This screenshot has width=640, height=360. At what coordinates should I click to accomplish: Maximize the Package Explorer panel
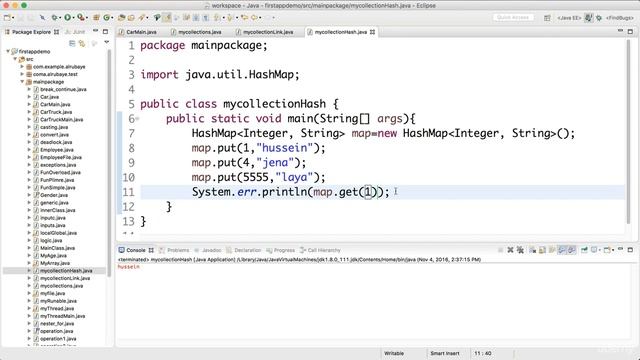click(x=105, y=31)
